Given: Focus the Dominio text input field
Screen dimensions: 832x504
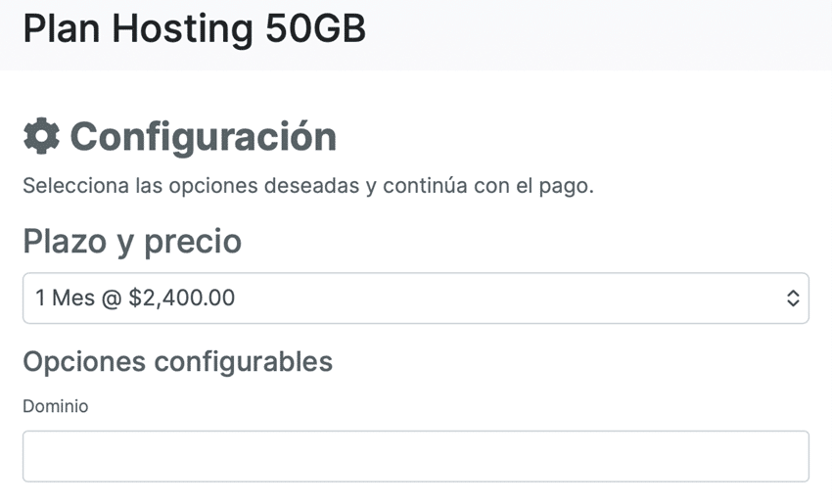Looking at the screenshot, I should pos(415,456).
